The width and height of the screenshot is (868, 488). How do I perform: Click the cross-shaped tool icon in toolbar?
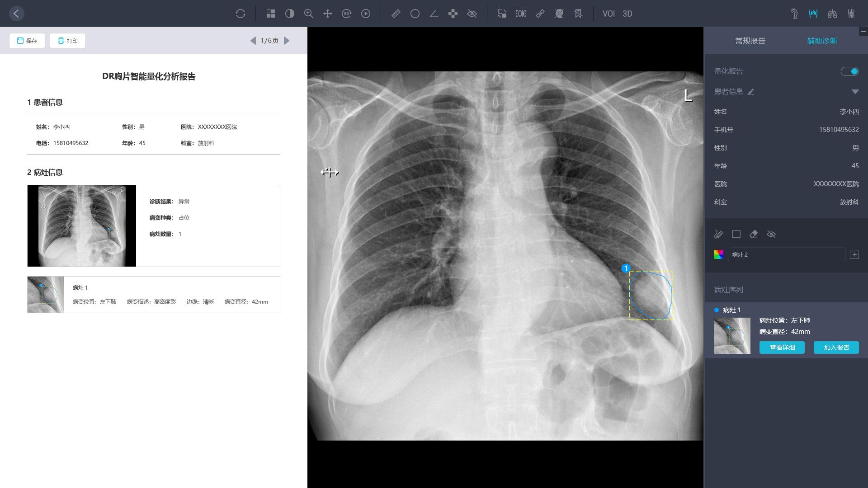click(x=453, y=14)
